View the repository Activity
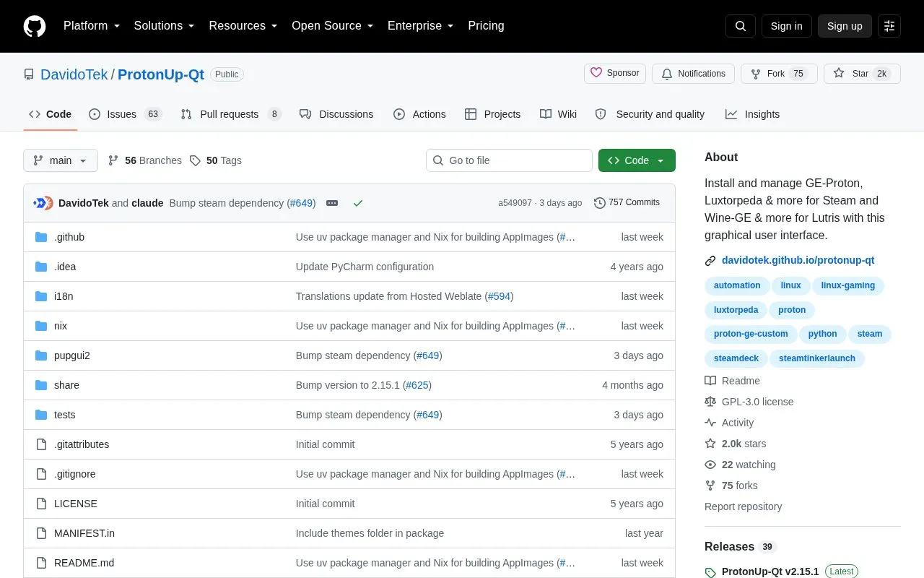 click(x=729, y=423)
